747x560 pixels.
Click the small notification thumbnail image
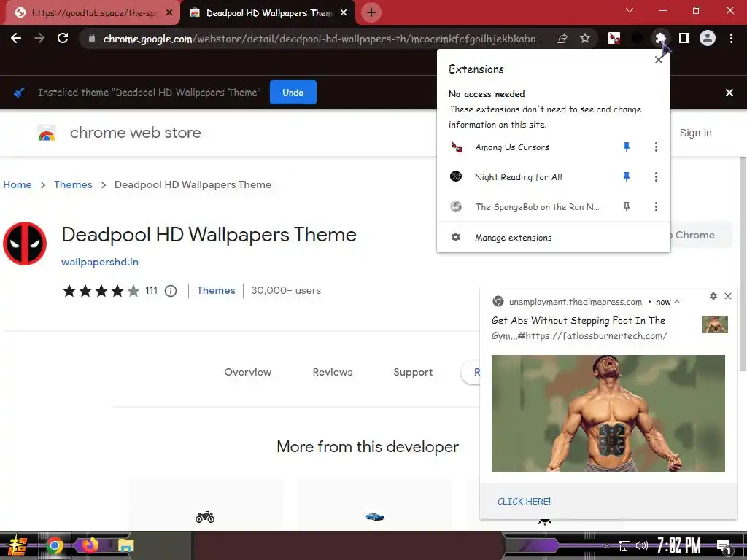715,324
